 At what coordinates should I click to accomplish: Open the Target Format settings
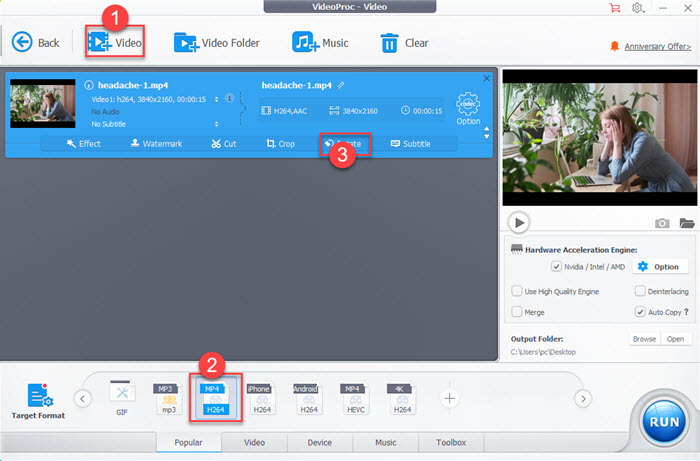38,400
